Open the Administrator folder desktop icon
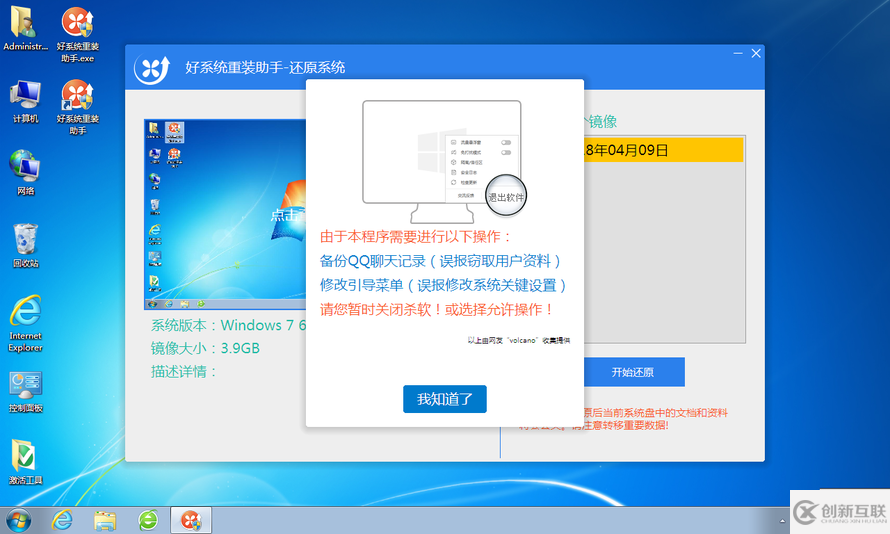The height and width of the screenshot is (534, 890). tap(25, 28)
